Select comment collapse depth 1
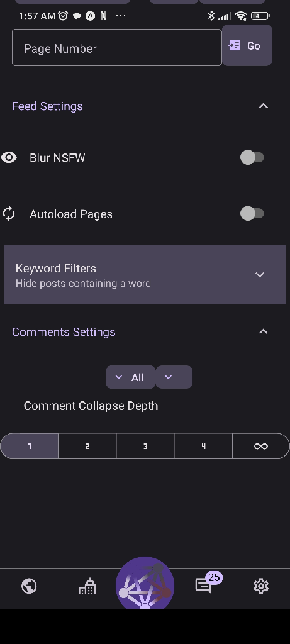The height and width of the screenshot is (644, 290). point(29,446)
